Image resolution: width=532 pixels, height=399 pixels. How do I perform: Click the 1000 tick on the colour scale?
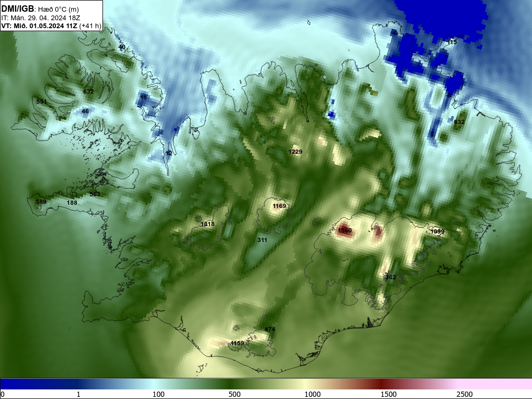pyautogui.click(x=312, y=394)
